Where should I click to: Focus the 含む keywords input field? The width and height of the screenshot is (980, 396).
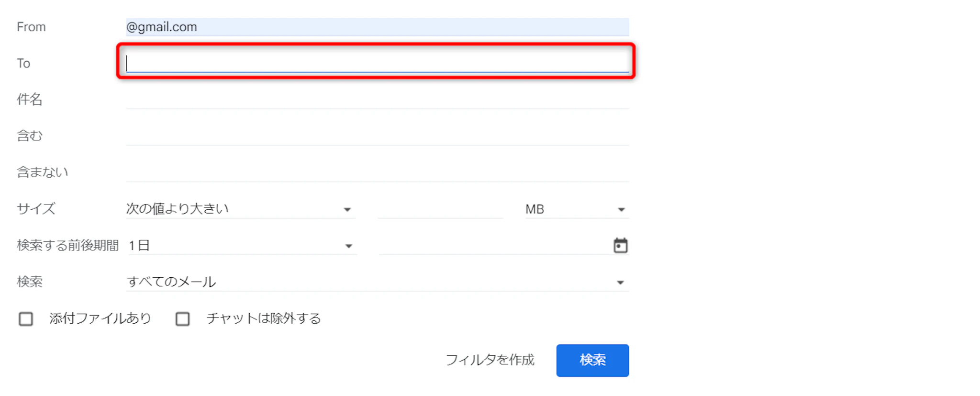[x=377, y=136]
